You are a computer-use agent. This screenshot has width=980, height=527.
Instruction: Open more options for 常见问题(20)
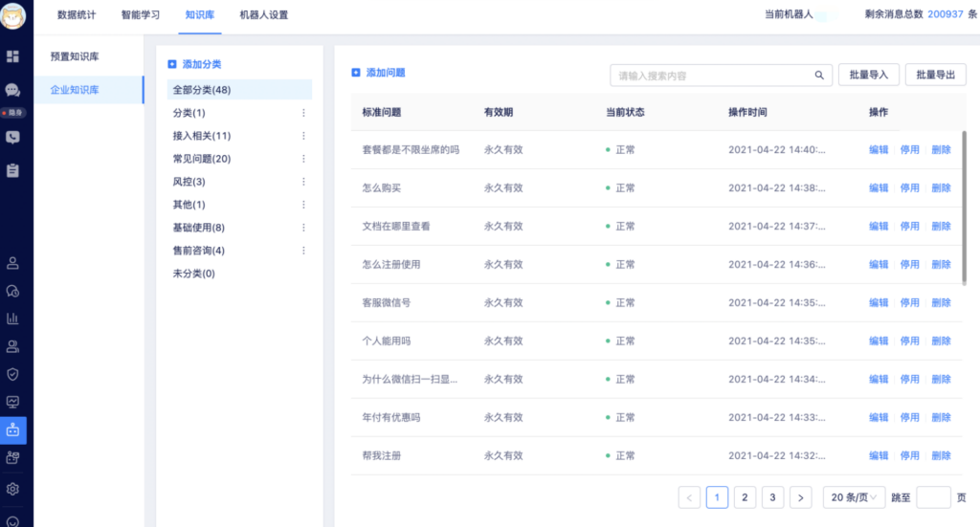click(x=303, y=159)
